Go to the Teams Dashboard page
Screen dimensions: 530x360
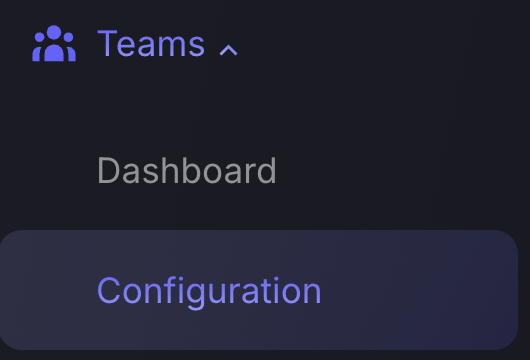[x=187, y=171]
